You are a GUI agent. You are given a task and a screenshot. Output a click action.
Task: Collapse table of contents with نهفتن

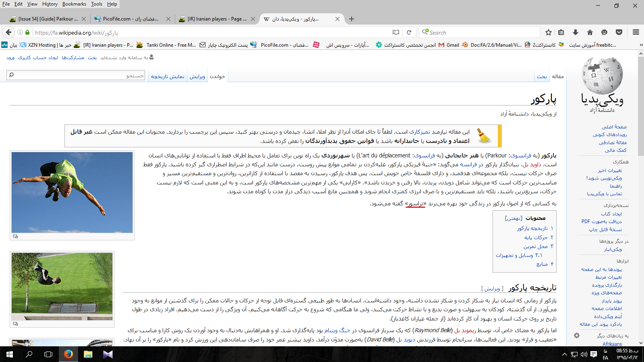click(514, 218)
